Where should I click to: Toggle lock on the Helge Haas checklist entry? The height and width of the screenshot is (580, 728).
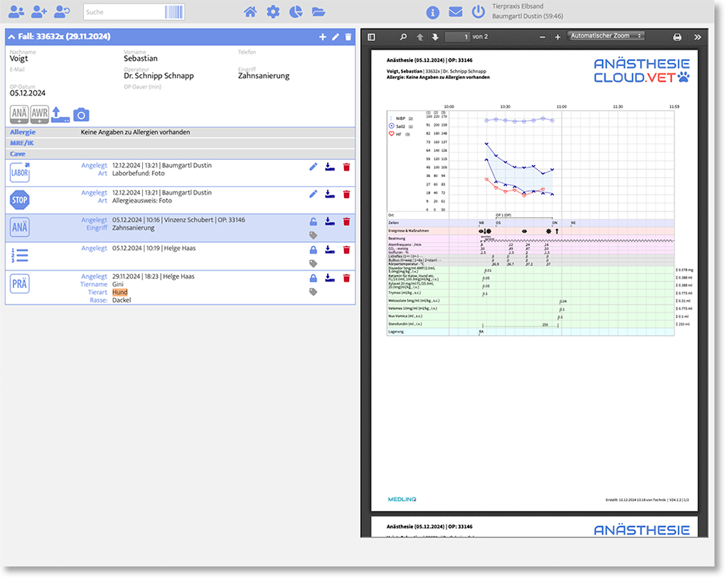pyautogui.click(x=314, y=249)
